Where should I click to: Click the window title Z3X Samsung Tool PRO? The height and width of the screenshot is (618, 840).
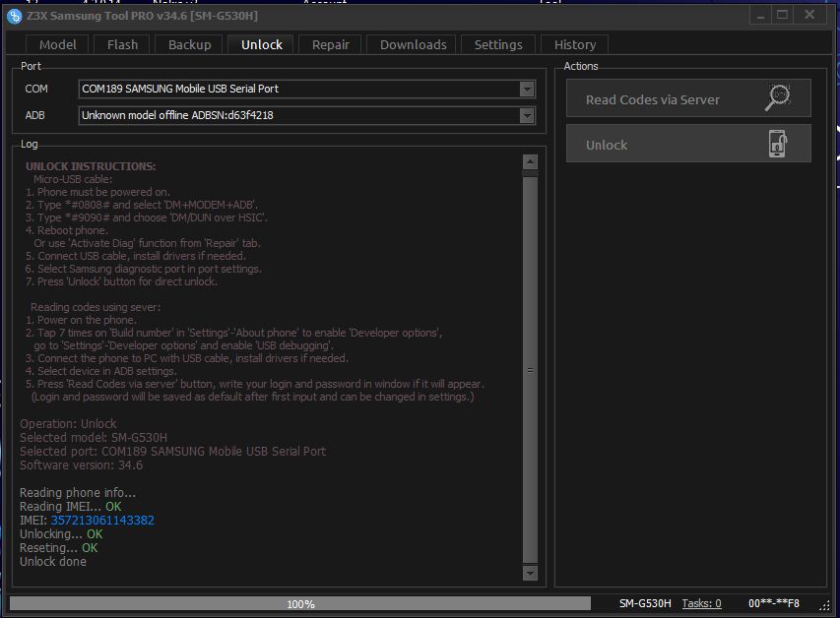(142, 16)
